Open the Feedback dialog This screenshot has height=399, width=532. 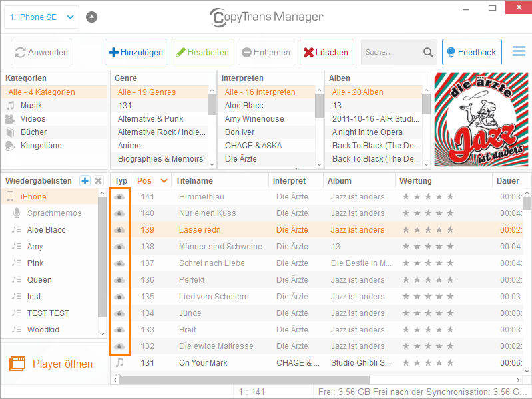pos(471,52)
